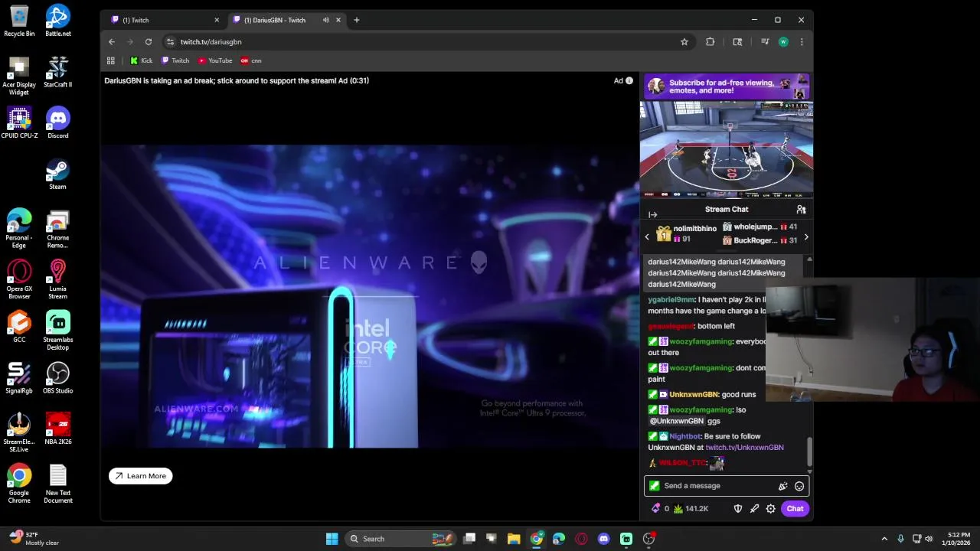Launch StarCraft II desktop icon
Screen dimensions: 980x551
pyautogui.click(x=57, y=72)
